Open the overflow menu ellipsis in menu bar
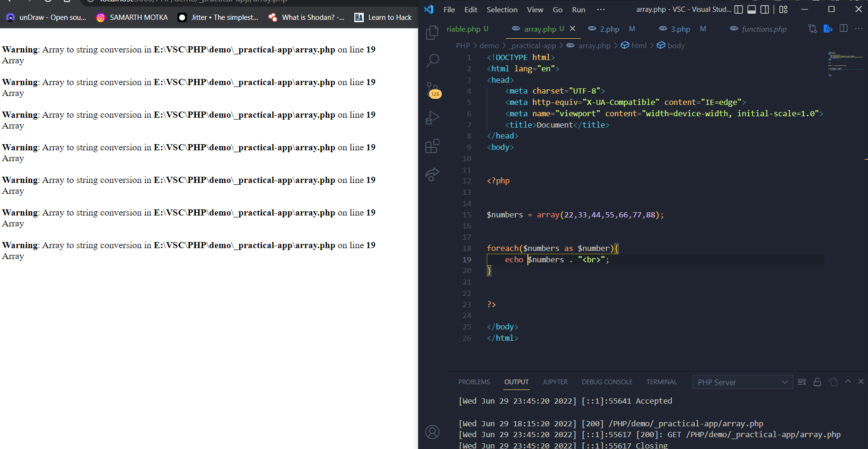Image resolution: width=868 pixels, height=449 pixels. click(x=601, y=9)
